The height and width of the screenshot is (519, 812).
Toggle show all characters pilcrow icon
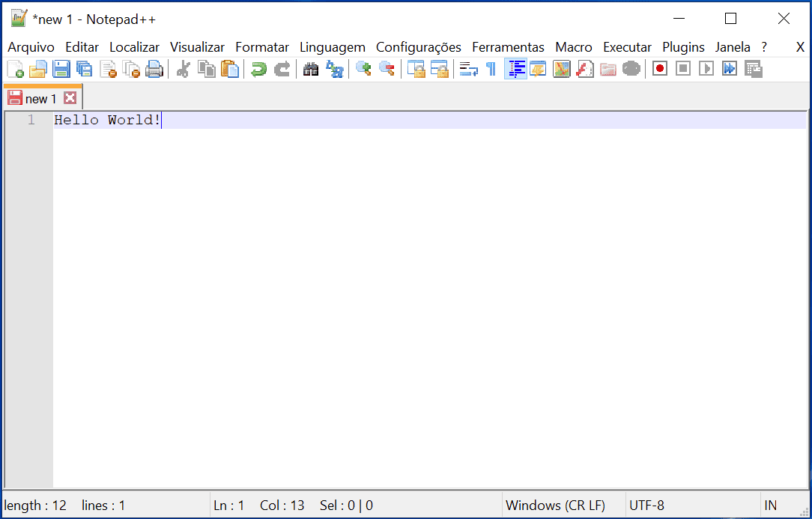pyautogui.click(x=491, y=70)
